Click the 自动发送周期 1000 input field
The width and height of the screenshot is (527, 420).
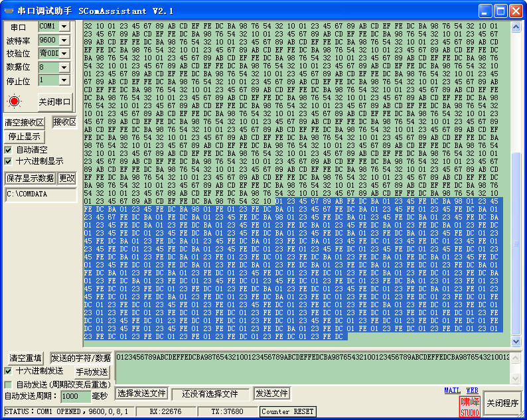coord(76,396)
